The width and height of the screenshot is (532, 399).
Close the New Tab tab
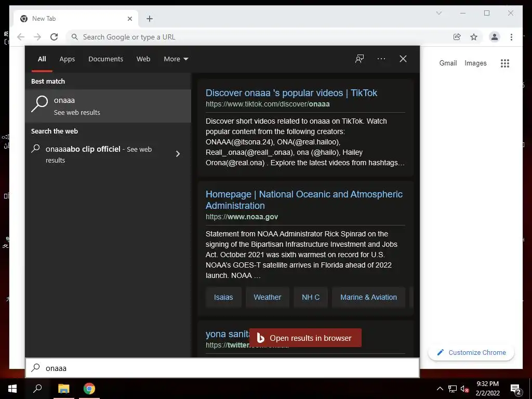[129, 19]
